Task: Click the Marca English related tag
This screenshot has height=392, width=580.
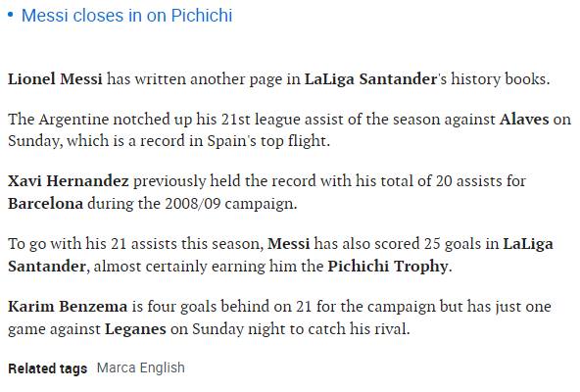Action: 140,367
